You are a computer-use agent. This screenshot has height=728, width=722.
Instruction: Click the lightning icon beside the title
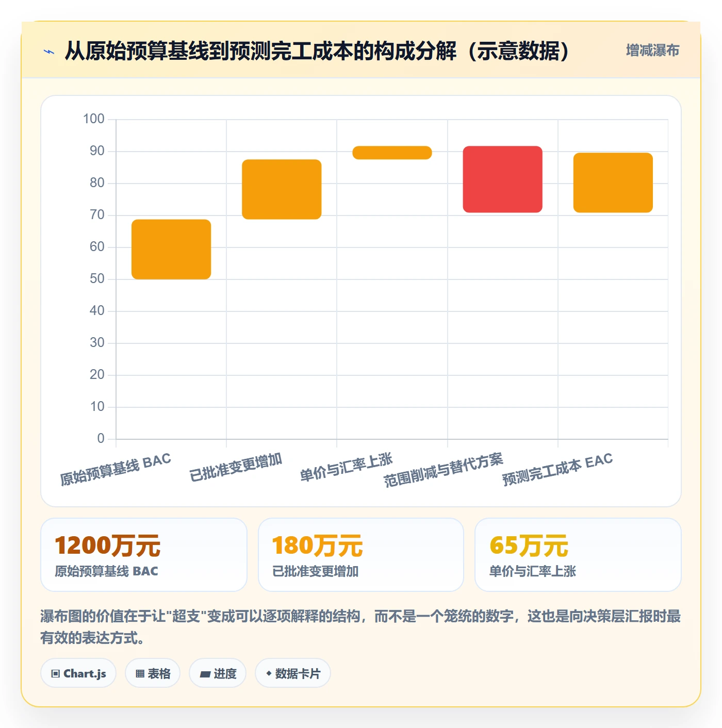click(49, 52)
